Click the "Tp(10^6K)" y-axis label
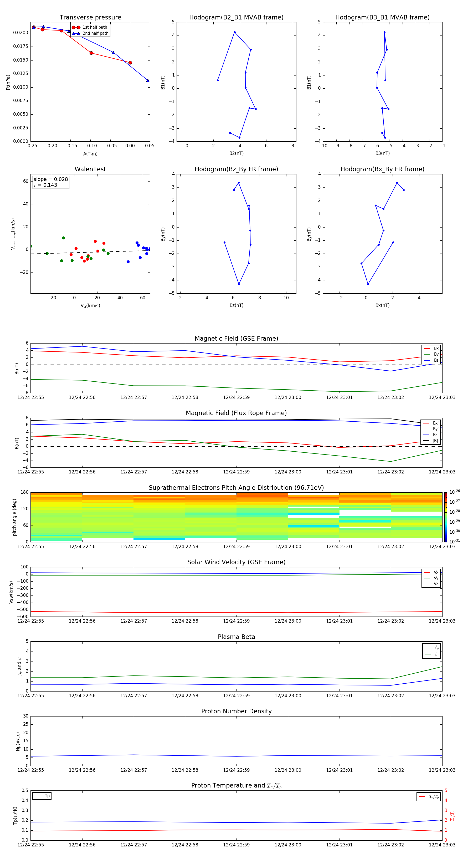 point(15,815)
